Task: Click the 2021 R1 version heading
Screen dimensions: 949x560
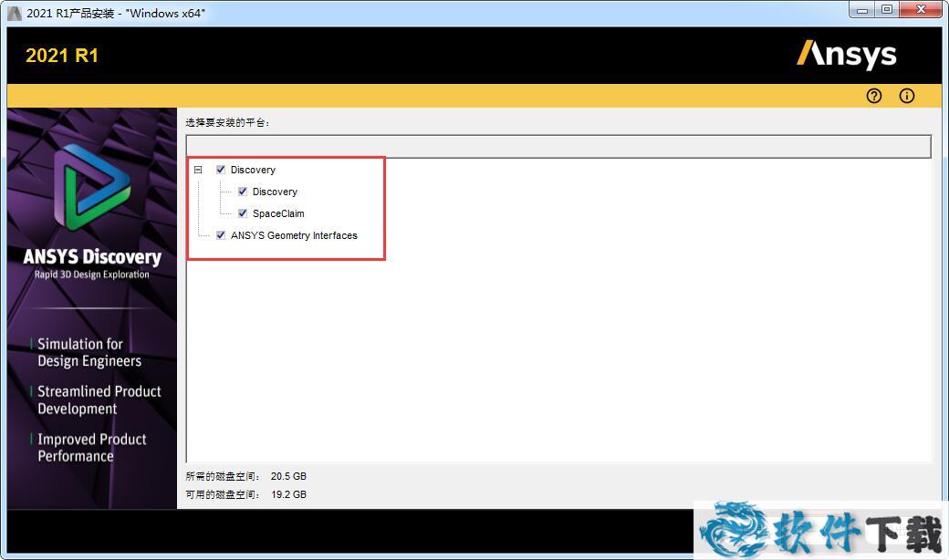Action: click(62, 56)
